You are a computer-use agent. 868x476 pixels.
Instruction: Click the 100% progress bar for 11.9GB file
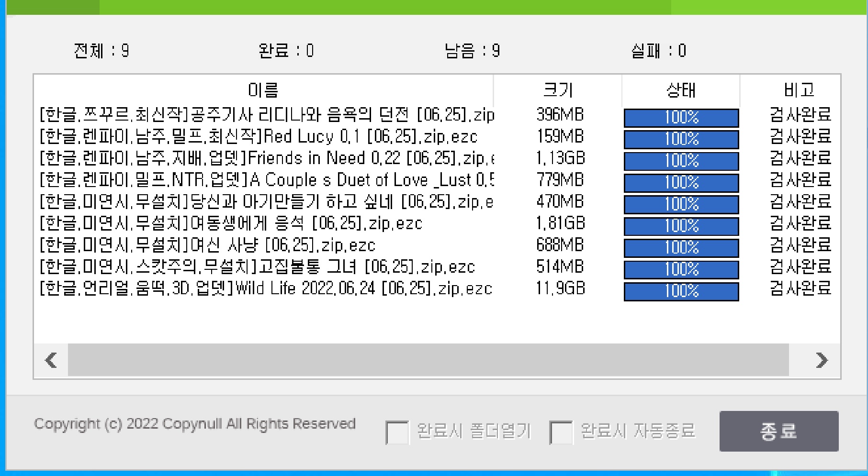[681, 291]
